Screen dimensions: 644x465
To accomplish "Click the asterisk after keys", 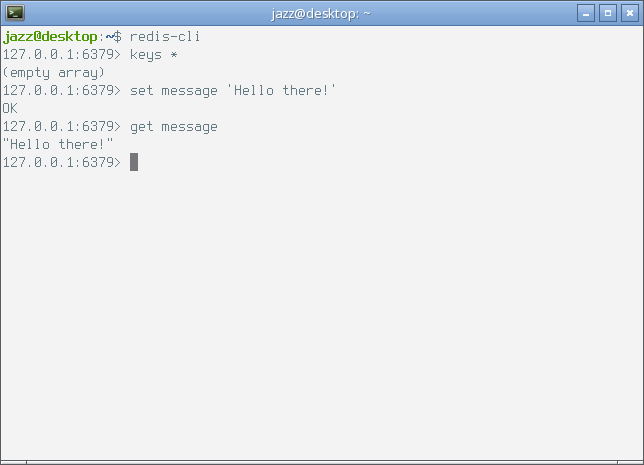I will coord(174,55).
